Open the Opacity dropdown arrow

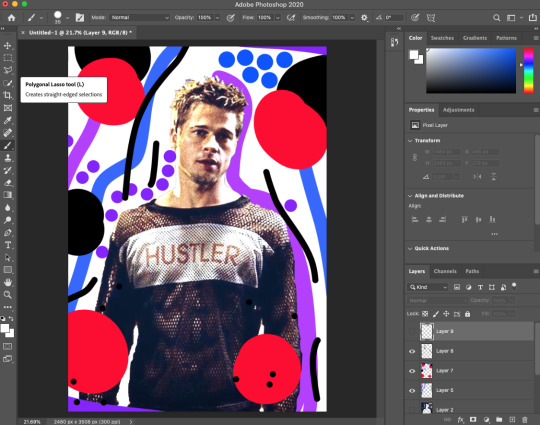(217, 18)
